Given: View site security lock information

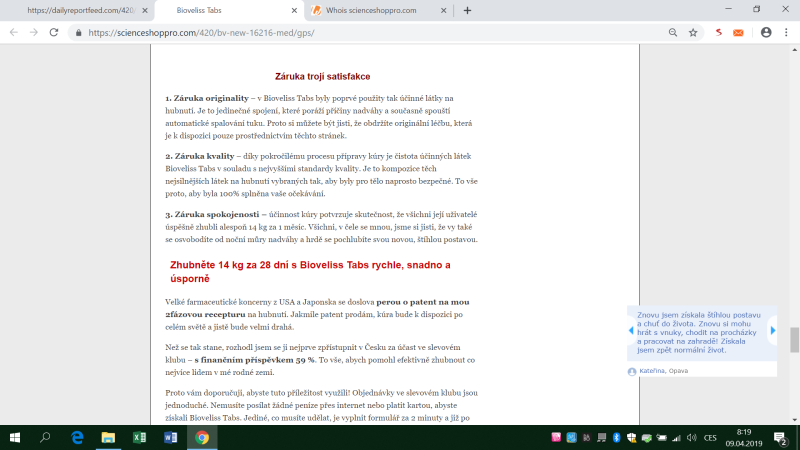Looking at the screenshot, I should (x=78, y=33).
